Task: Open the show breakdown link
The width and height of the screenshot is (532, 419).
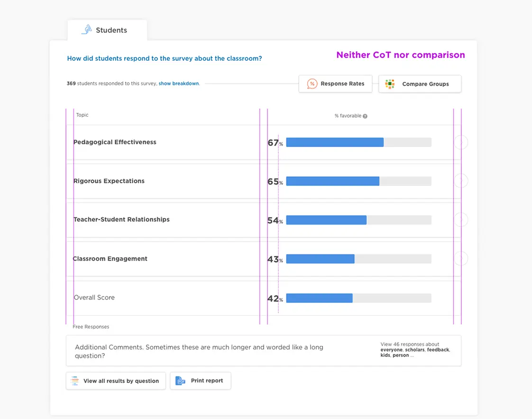Action: tap(179, 83)
